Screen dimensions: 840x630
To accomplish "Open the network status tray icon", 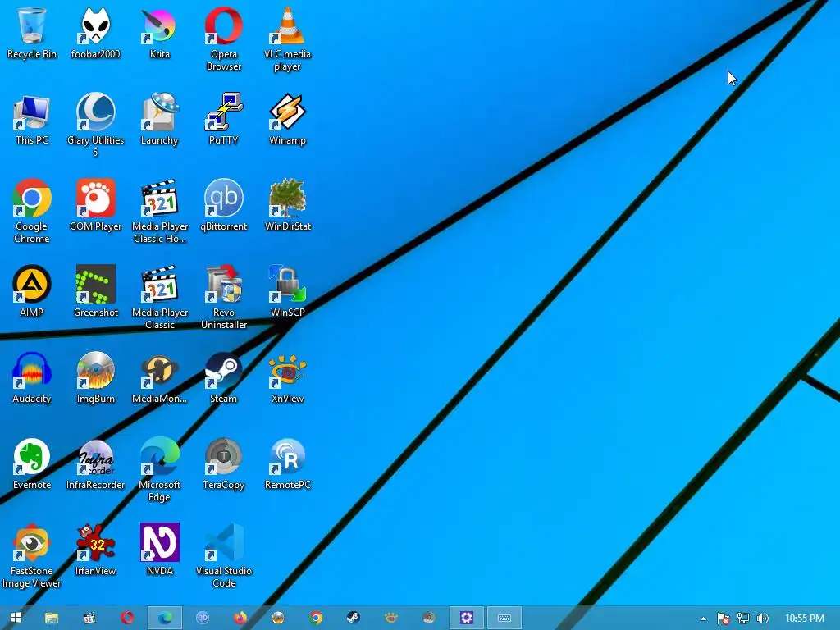I will [743, 619].
